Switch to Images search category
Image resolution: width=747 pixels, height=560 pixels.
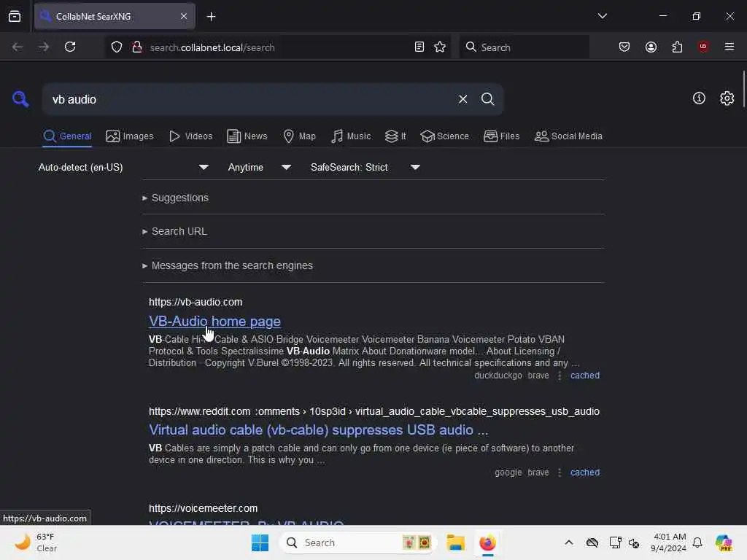(x=130, y=136)
